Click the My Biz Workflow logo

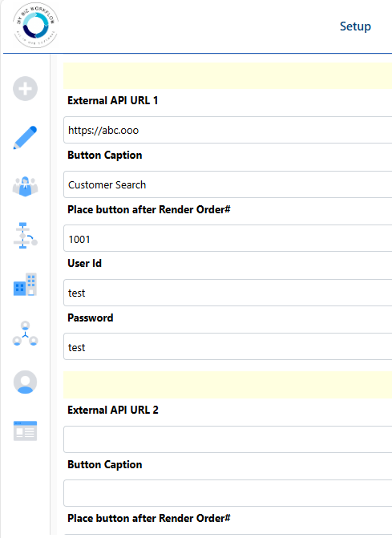click(35, 26)
